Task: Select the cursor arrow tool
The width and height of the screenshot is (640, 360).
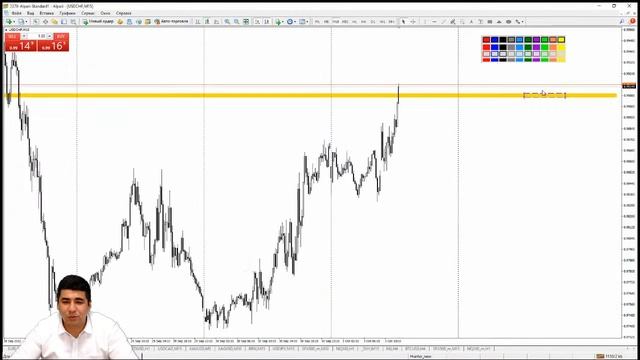Action: [403, 22]
